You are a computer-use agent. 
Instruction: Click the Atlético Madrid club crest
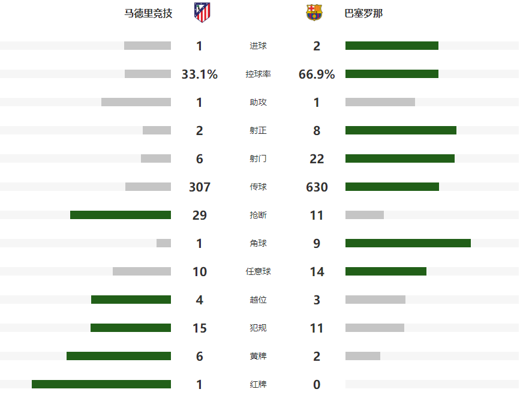click(202, 13)
